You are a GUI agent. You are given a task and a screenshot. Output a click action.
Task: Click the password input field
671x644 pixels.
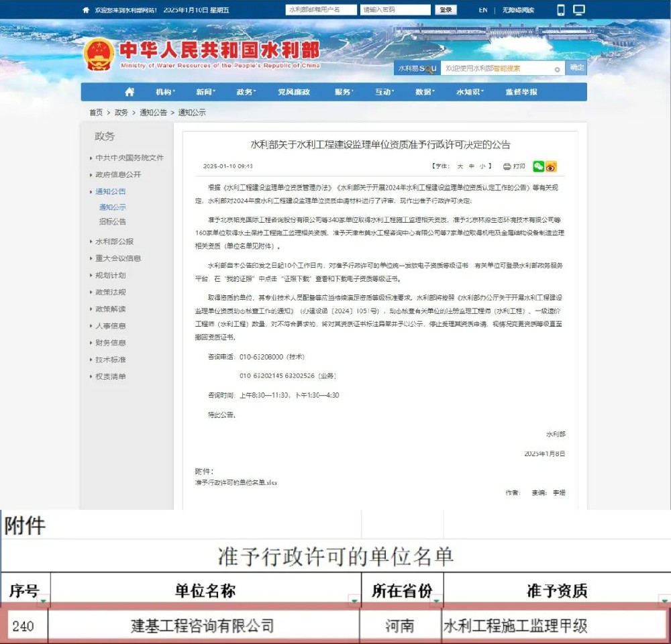pos(395,10)
